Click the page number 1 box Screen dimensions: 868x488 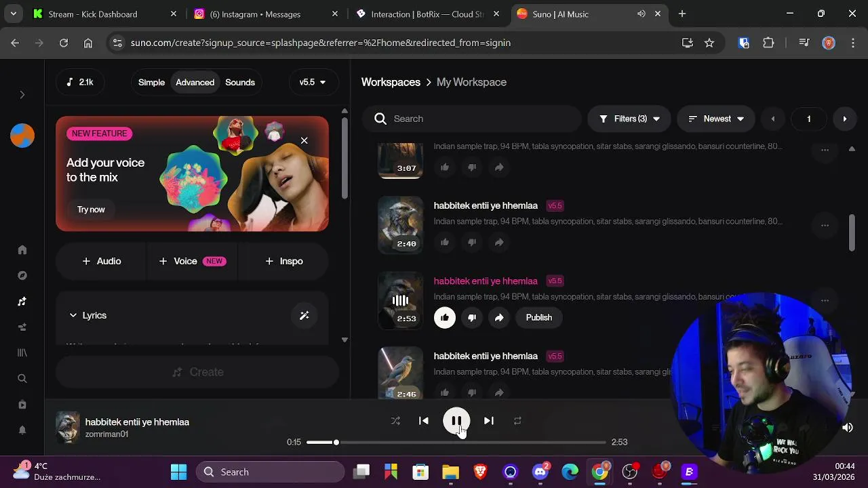tap(808, 119)
